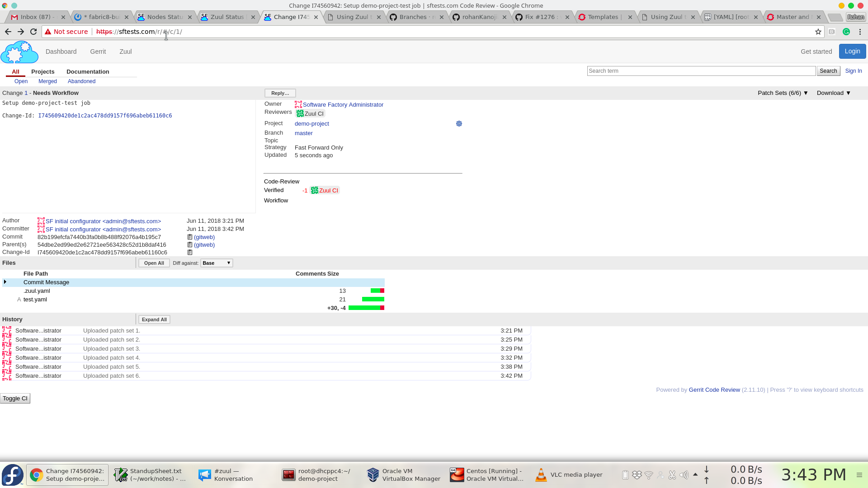Open the master branch link

pyautogui.click(x=303, y=133)
